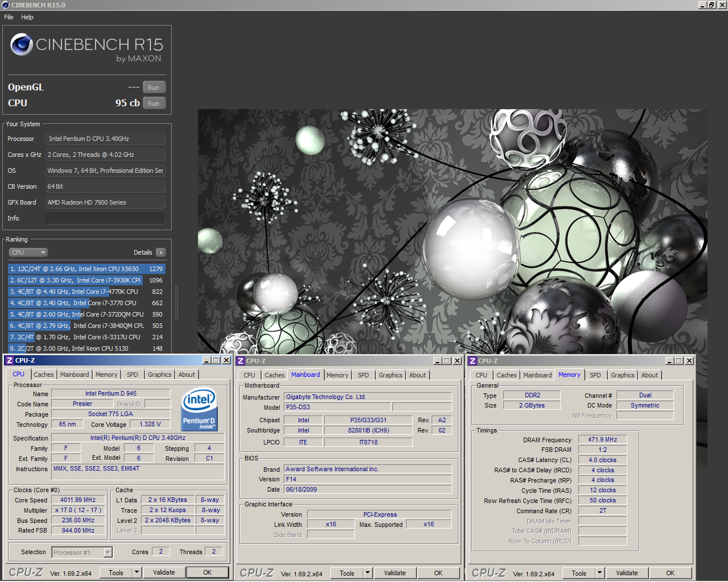Click the middle CPU-Z window title icon
The image size is (728, 582).
(241, 361)
